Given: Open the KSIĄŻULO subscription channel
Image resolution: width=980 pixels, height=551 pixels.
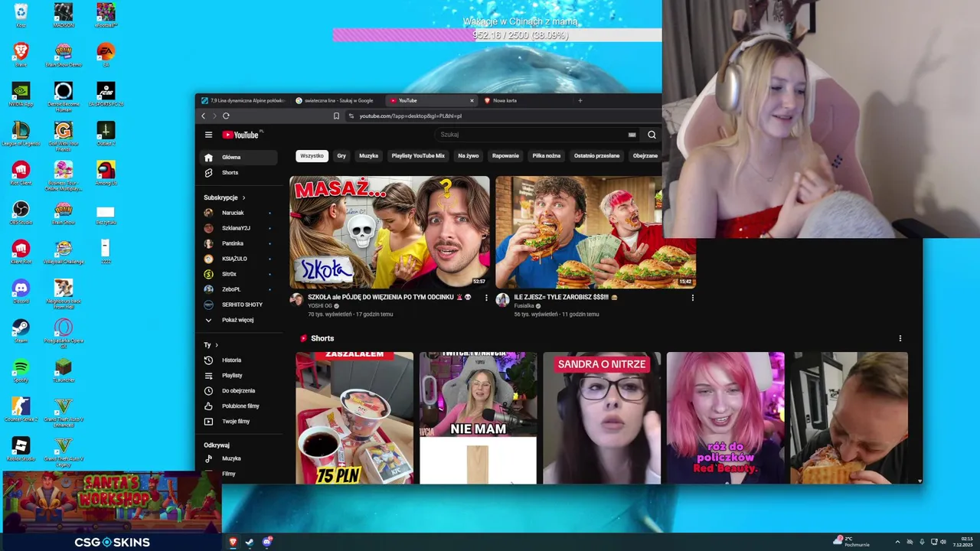Looking at the screenshot, I should [x=239, y=259].
